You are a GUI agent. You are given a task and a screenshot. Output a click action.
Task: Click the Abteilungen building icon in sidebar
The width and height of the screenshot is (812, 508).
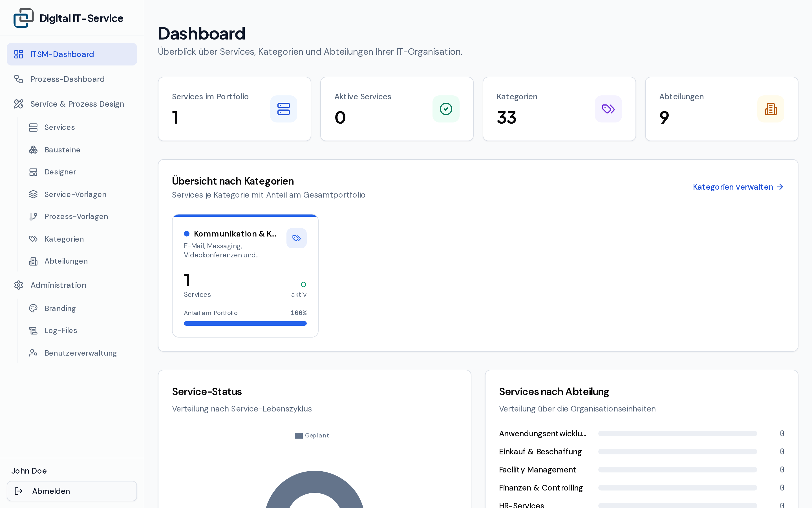point(33,261)
